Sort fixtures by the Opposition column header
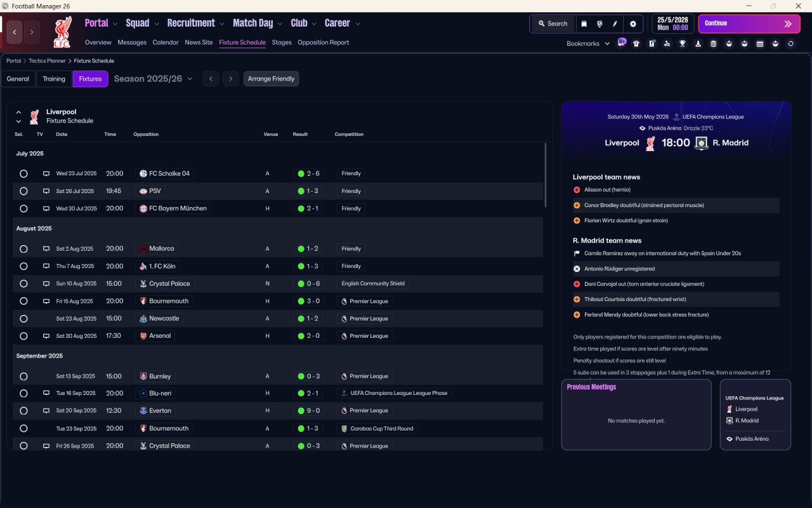812x508 pixels. (146, 135)
